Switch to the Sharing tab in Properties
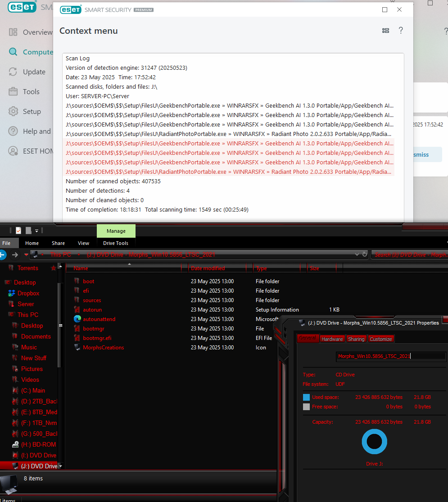The height and width of the screenshot is (502, 448). click(x=356, y=339)
